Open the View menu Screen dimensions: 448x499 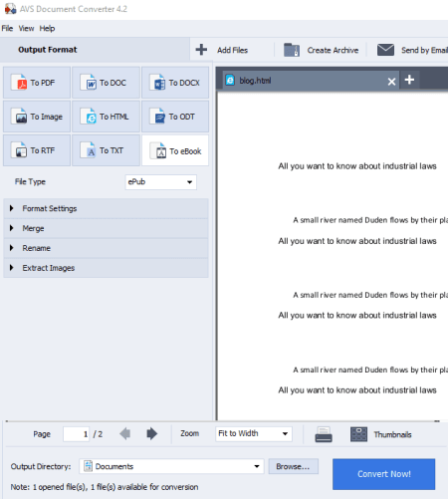pos(26,29)
